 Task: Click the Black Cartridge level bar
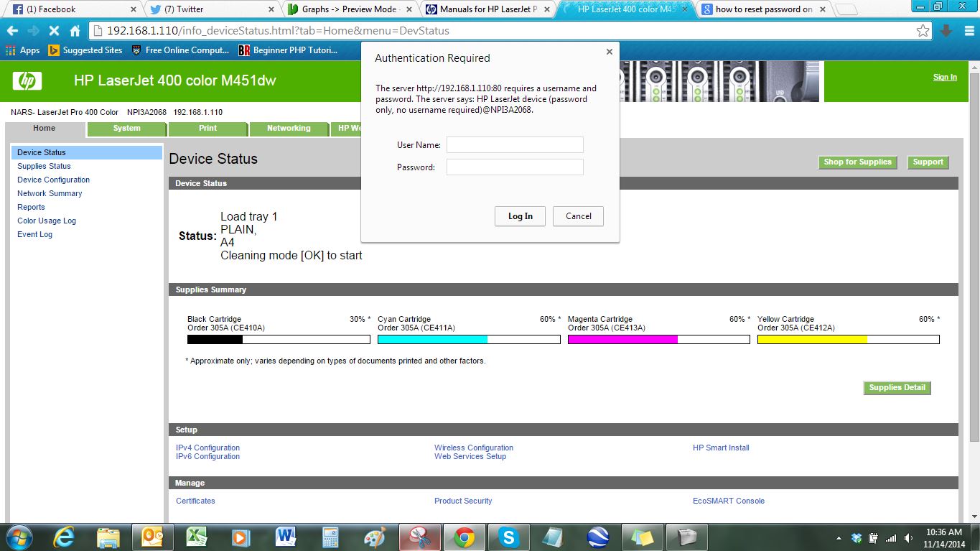(x=279, y=340)
